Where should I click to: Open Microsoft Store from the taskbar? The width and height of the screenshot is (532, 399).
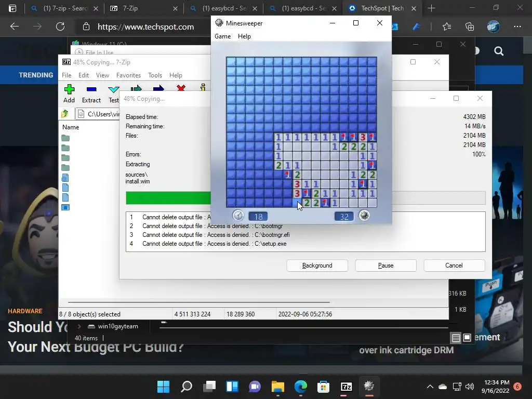point(323,386)
